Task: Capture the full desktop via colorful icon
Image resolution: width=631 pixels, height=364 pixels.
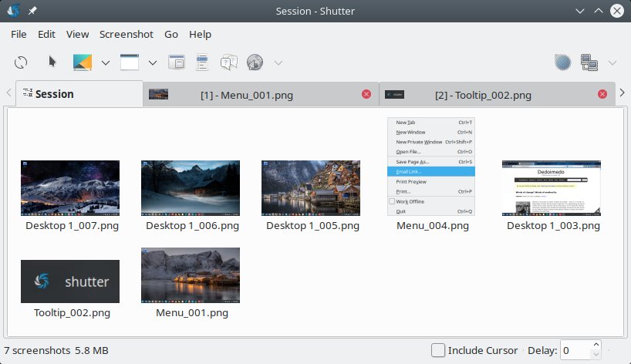Action: (x=83, y=62)
